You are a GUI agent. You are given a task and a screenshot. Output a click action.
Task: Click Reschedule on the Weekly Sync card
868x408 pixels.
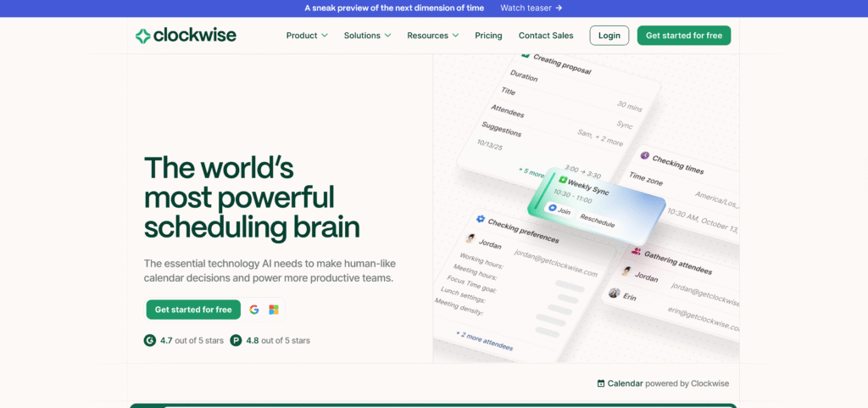[598, 220]
